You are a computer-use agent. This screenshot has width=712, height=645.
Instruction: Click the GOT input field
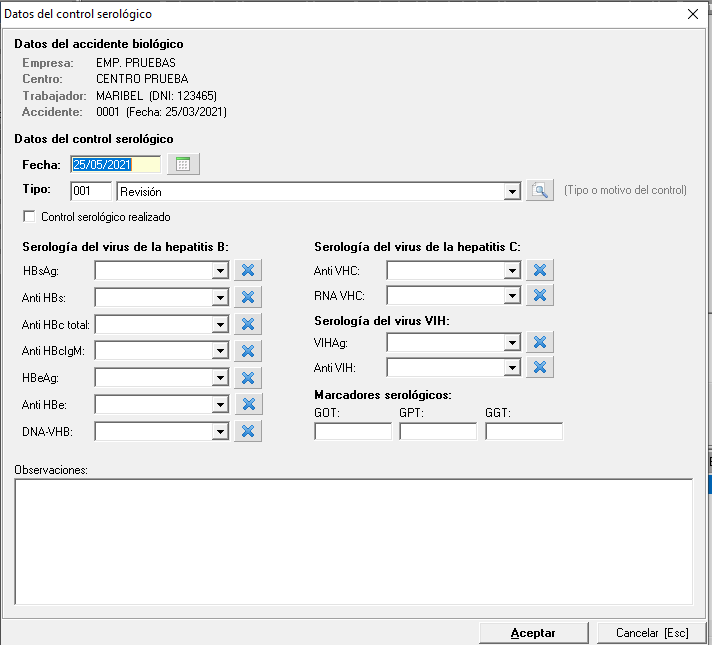pyautogui.click(x=353, y=432)
